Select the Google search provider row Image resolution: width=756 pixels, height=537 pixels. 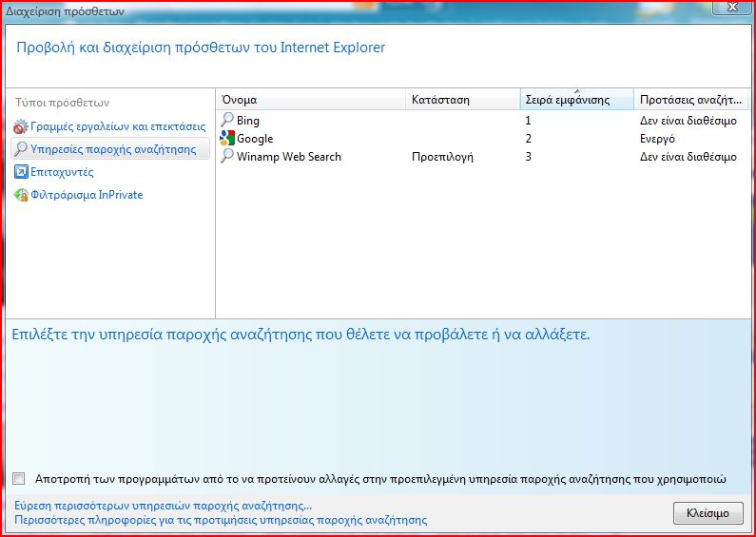point(483,139)
